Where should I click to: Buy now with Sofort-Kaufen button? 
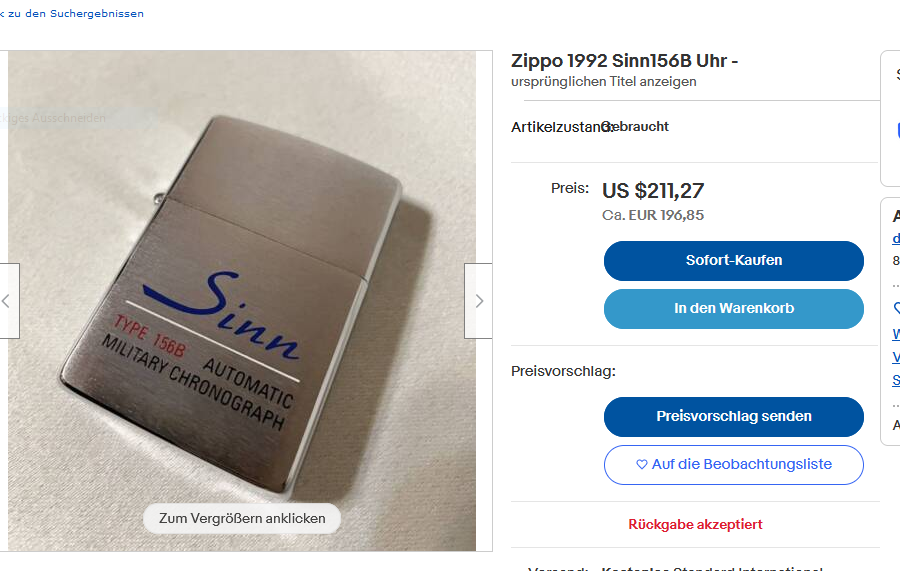click(x=734, y=261)
